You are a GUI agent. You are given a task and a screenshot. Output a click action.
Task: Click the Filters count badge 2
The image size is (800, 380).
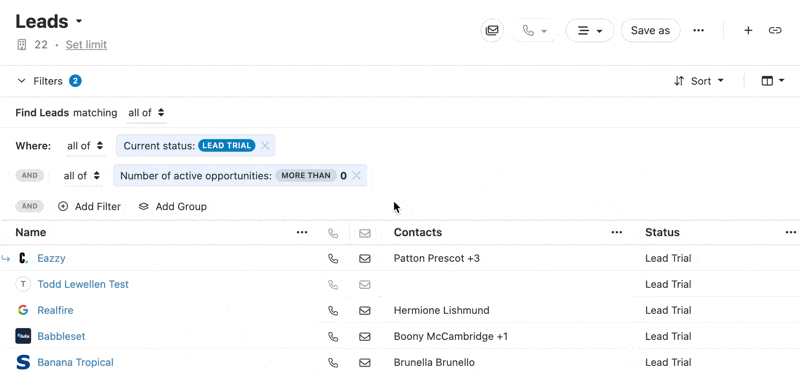pos(76,81)
